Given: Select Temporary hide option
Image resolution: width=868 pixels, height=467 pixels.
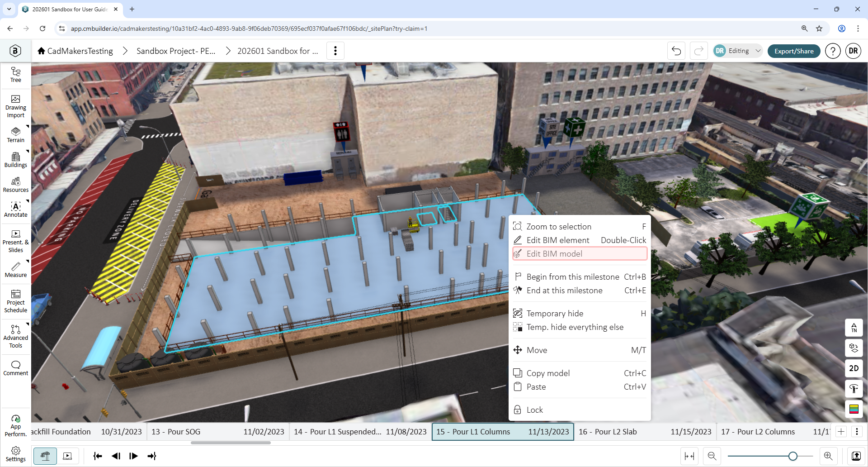Looking at the screenshot, I should [580, 314].
